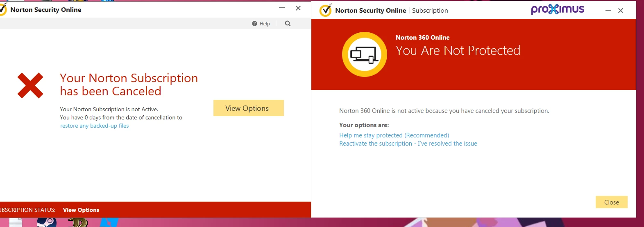This screenshot has height=227, width=644.
Task: Click the search magnifier icon
Action: tap(288, 23)
